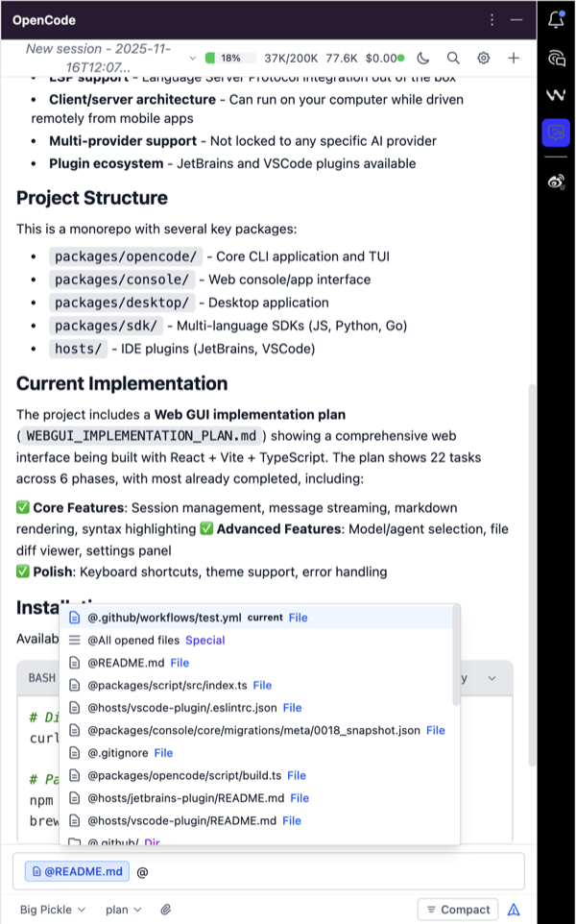The height and width of the screenshot is (924, 576).
Task: Collapse the BASH code block chevron
Action: coord(492,678)
